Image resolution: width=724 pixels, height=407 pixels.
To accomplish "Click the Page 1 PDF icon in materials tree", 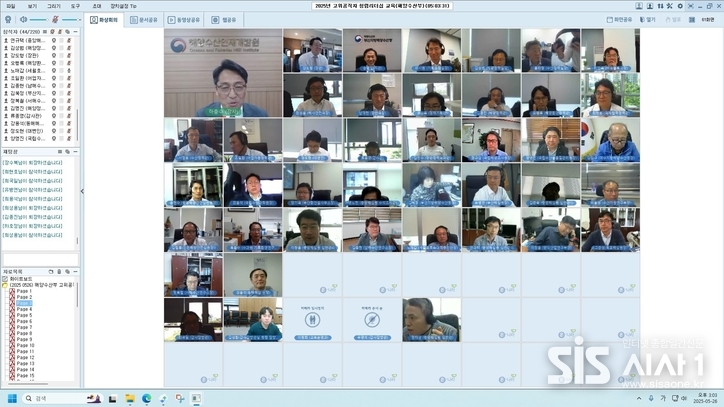I will coord(12,291).
